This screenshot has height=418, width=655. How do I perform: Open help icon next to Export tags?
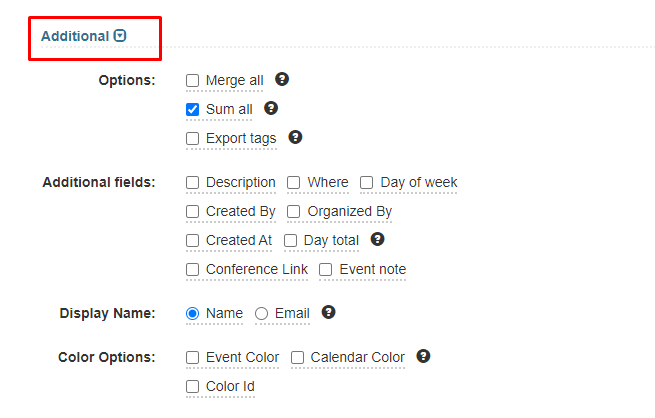[295, 137]
